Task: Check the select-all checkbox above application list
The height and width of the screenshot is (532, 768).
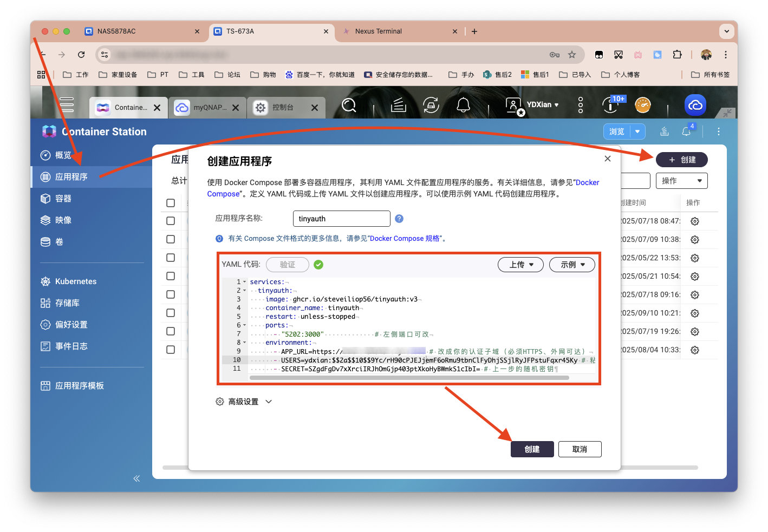Action: 171,202
